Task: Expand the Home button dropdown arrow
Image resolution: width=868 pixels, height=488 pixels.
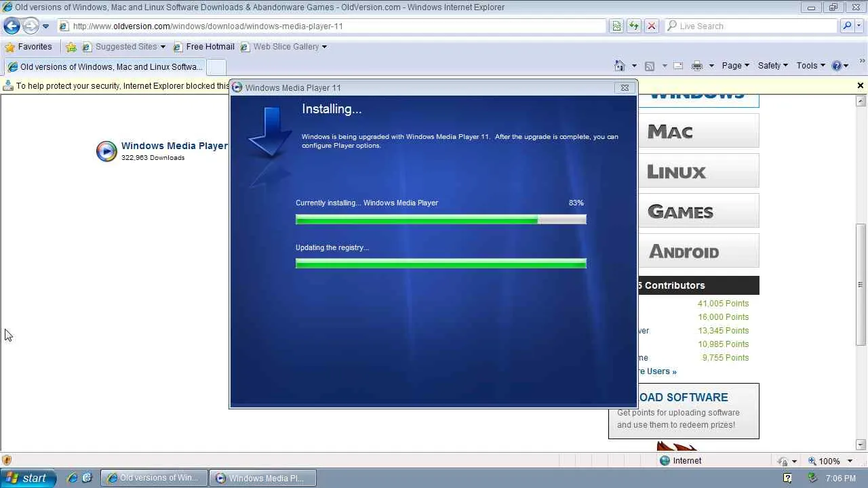Action: coord(634,66)
